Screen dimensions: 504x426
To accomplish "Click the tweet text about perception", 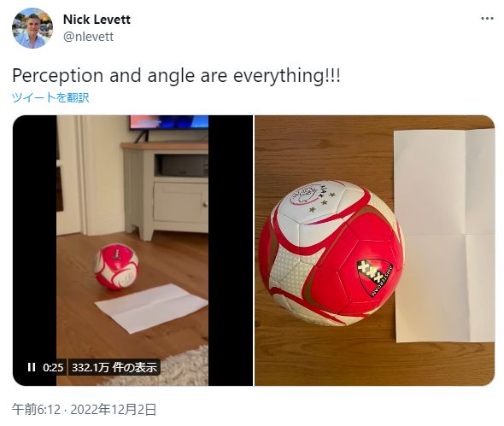I will [x=176, y=76].
